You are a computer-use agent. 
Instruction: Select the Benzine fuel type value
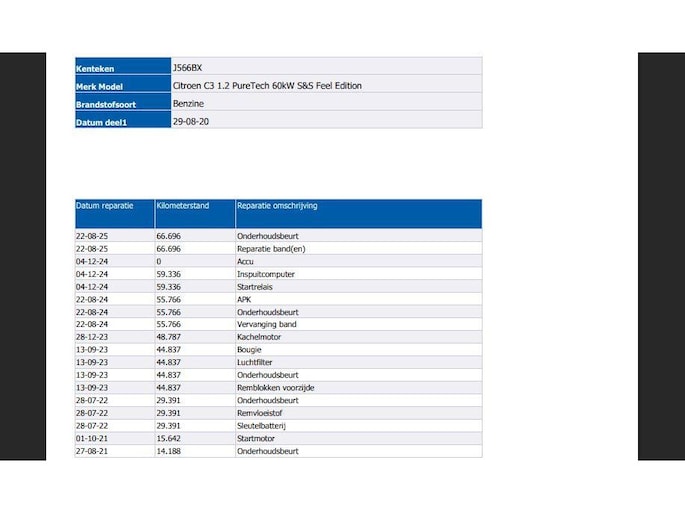point(189,104)
